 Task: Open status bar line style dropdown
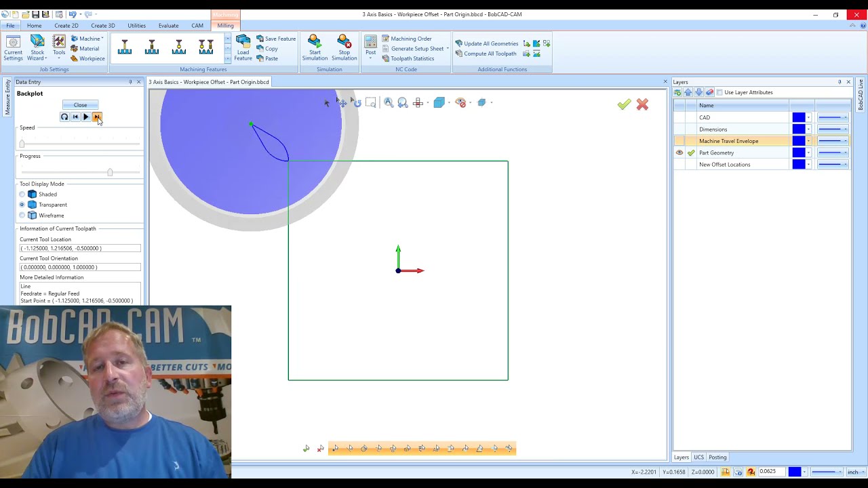(x=826, y=472)
